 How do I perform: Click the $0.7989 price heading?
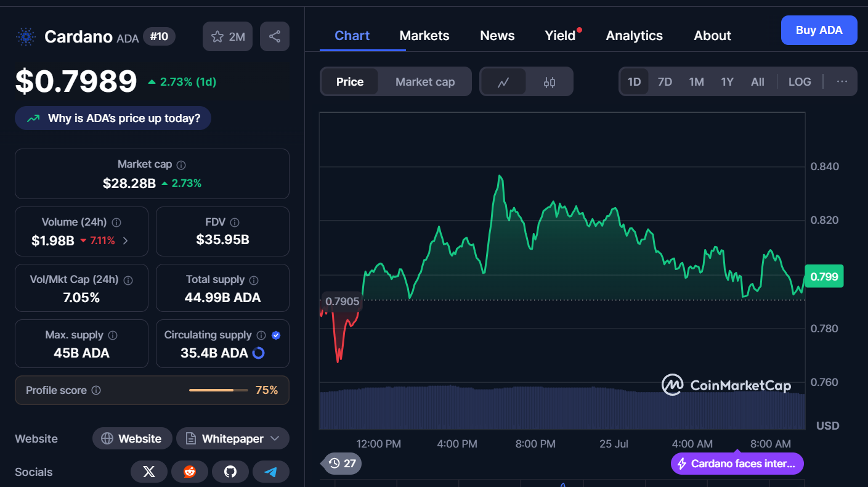point(76,81)
